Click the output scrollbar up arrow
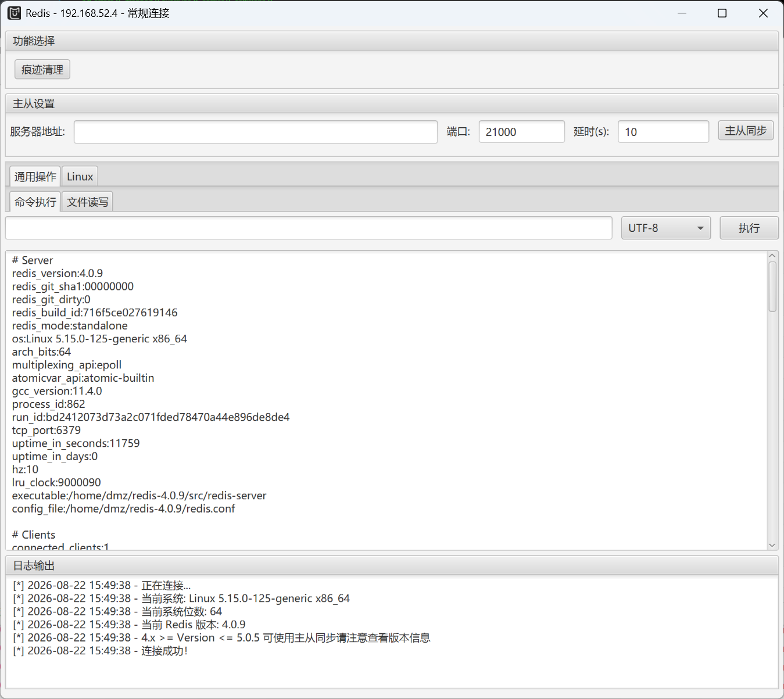Image resolution: width=784 pixels, height=699 pixels. click(772, 256)
